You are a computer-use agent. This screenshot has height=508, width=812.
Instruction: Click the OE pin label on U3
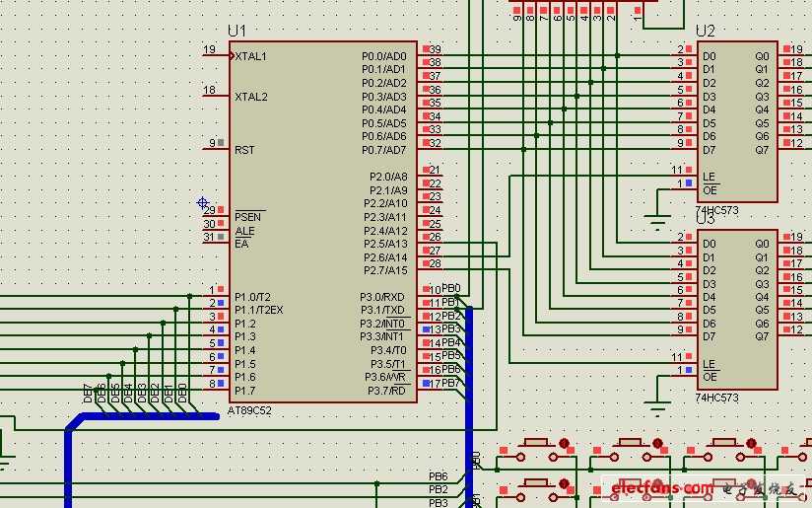pyautogui.click(x=710, y=377)
